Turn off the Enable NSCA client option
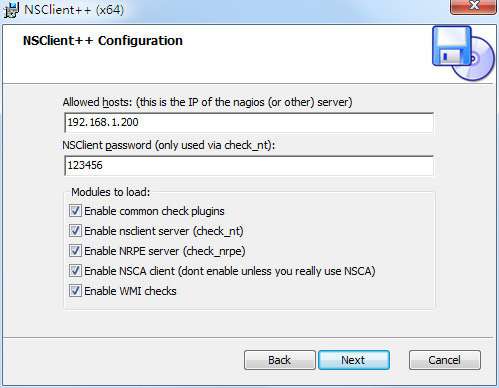This screenshot has width=499, height=388. 75,271
